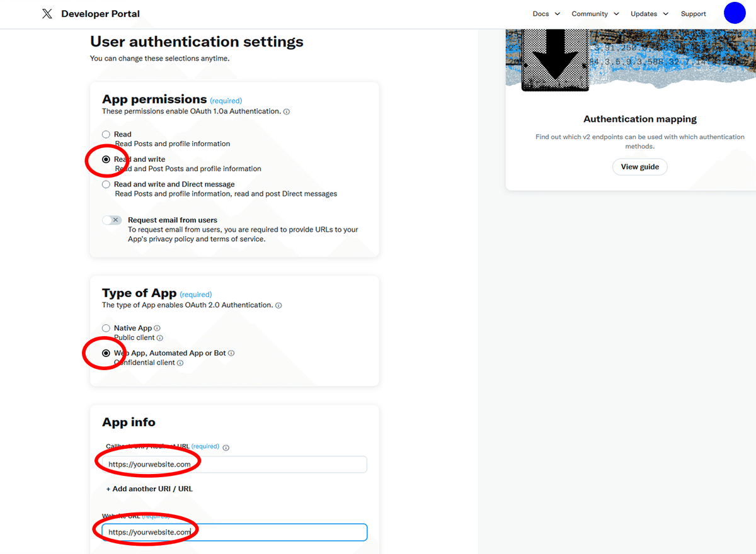Click info icon beside OAuth 1.0a Authentication
The width and height of the screenshot is (756, 554).
click(x=287, y=111)
